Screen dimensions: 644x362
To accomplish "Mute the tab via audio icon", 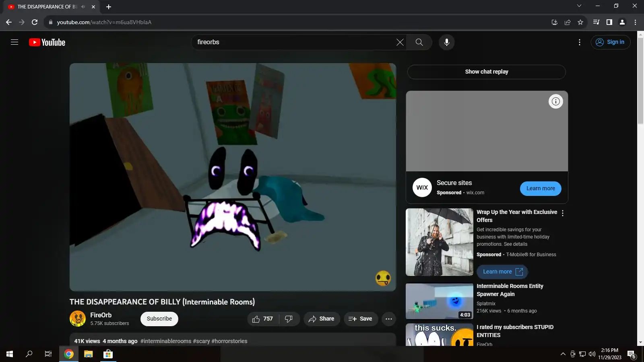I will tap(83, 7).
